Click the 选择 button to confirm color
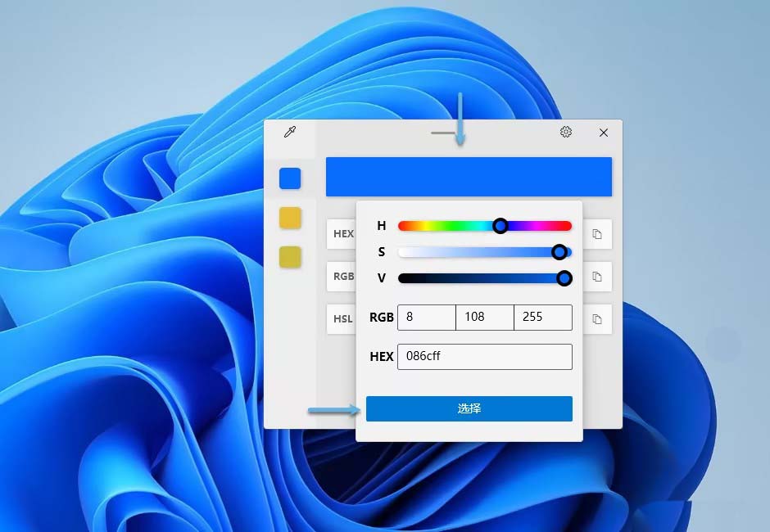This screenshot has width=770, height=532. (469, 408)
